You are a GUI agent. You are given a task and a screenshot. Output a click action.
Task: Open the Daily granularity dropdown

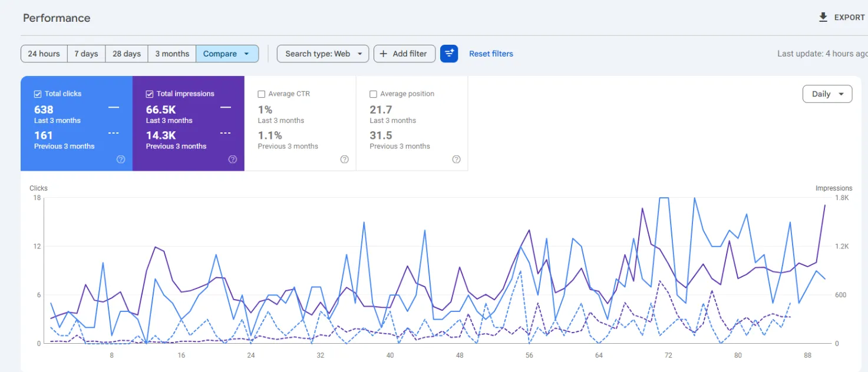click(x=827, y=94)
